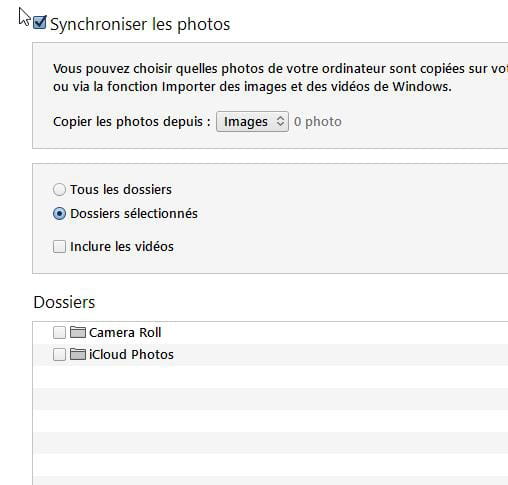Open the Images source dropdown

click(x=252, y=121)
